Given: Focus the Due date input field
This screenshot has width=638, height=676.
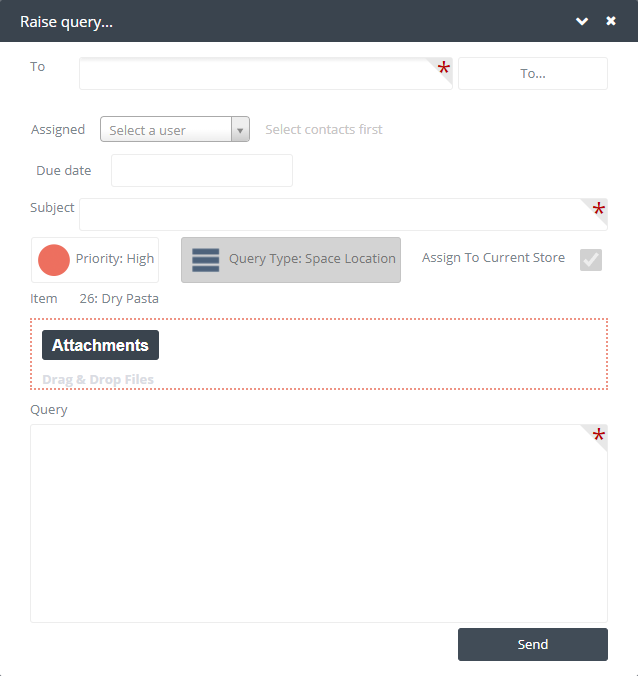Looking at the screenshot, I should 202,171.
